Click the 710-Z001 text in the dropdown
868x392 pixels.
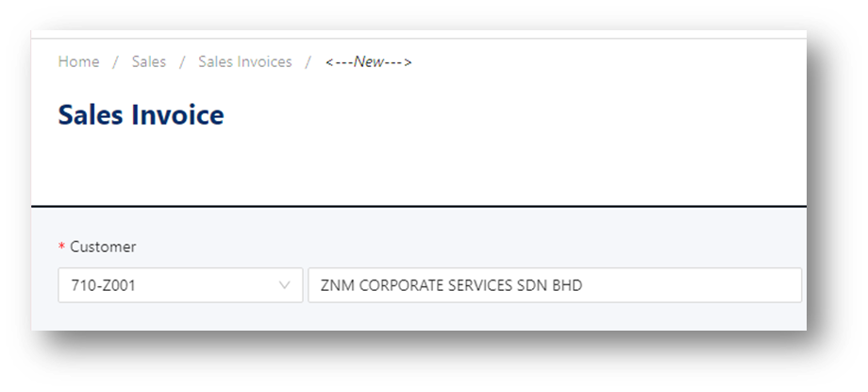(x=104, y=285)
